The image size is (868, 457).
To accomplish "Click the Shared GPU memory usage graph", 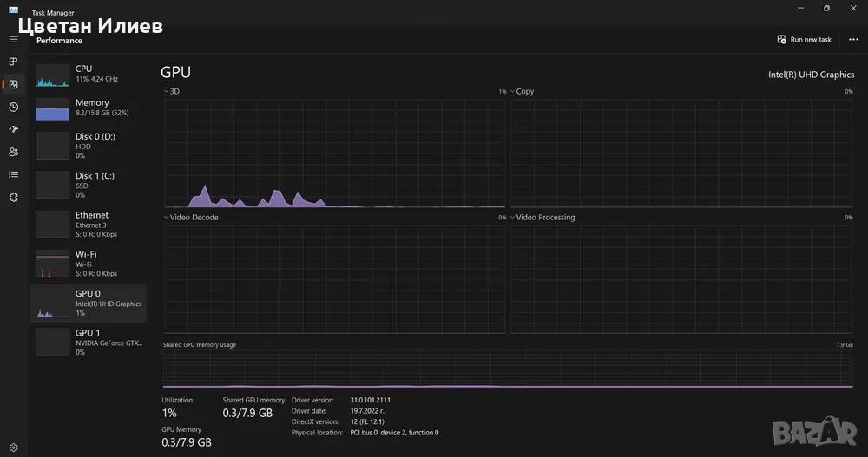I will click(x=508, y=369).
